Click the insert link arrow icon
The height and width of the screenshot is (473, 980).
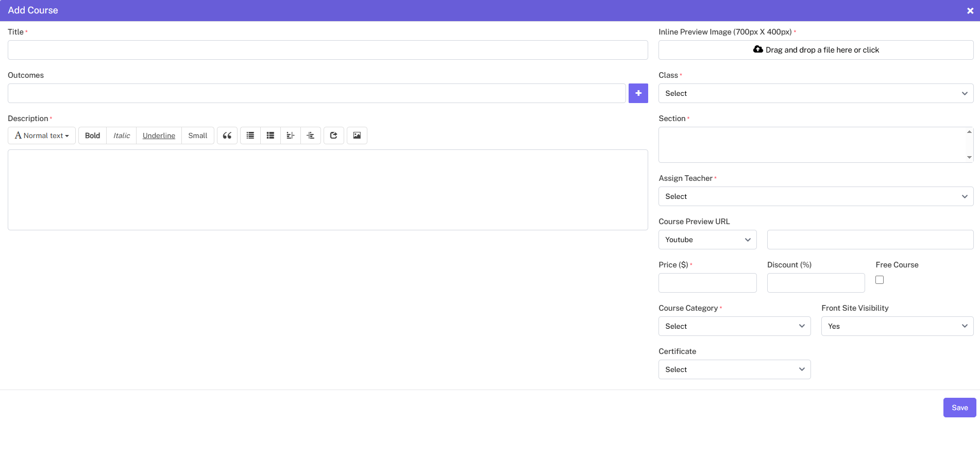(334, 136)
